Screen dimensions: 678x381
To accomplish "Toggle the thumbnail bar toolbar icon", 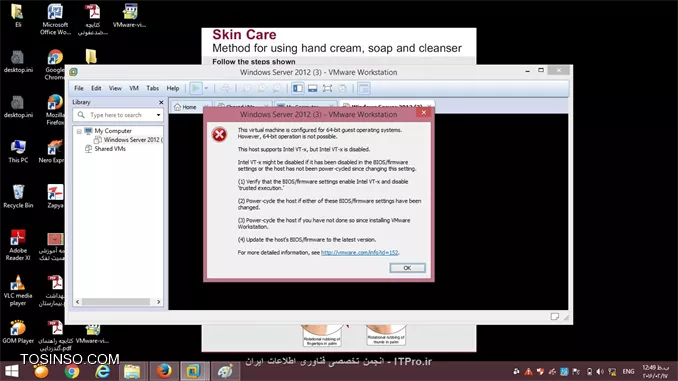I will click(x=313, y=88).
